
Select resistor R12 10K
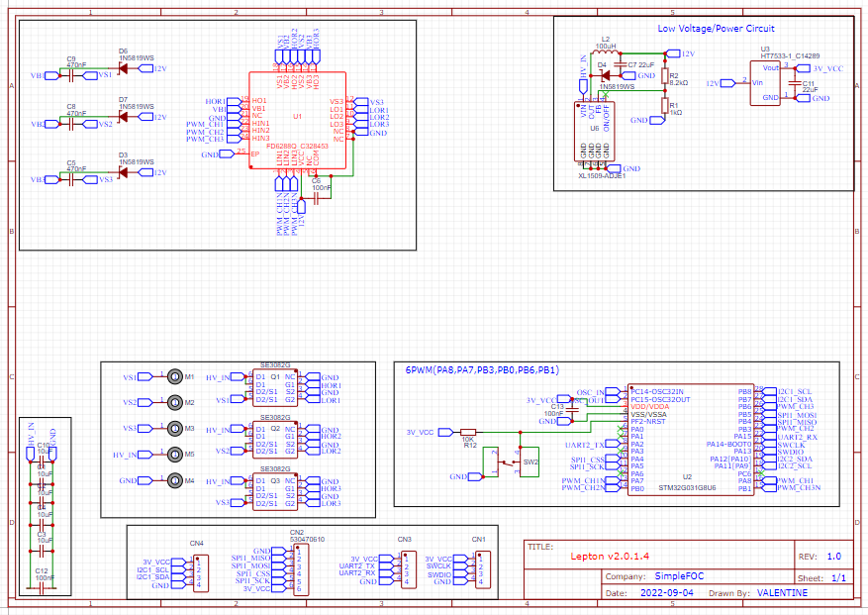point(468,432)
